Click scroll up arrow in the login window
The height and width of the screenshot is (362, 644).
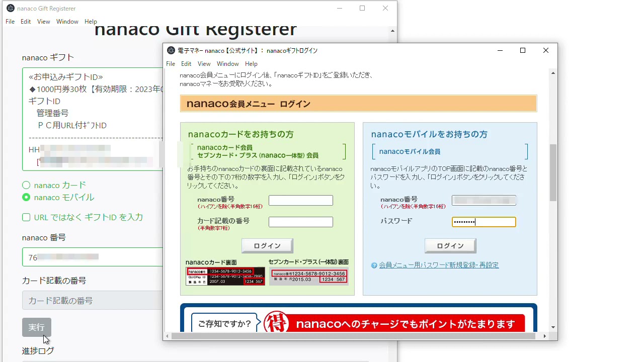point(553,73)
